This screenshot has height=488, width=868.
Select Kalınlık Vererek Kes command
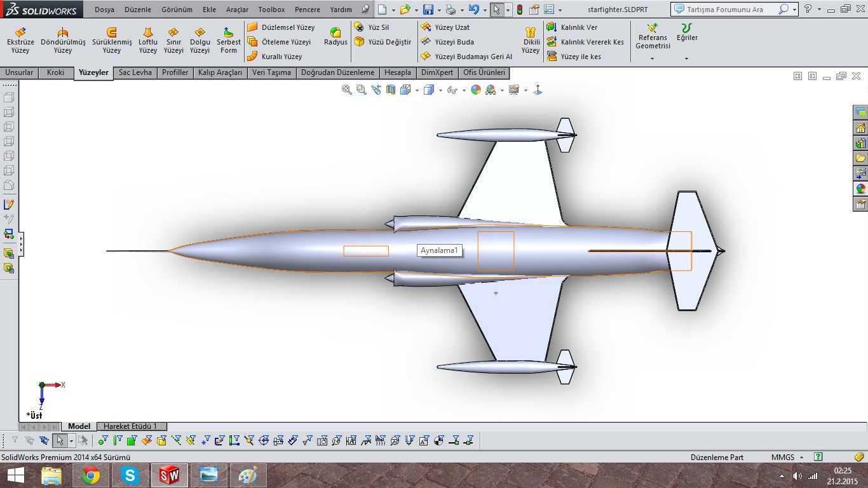[x=585, y=42]
